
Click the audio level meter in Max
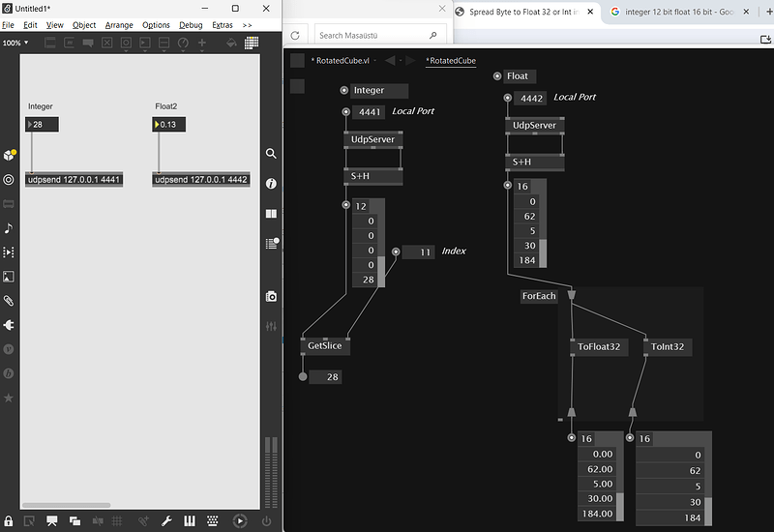(271, 472)
